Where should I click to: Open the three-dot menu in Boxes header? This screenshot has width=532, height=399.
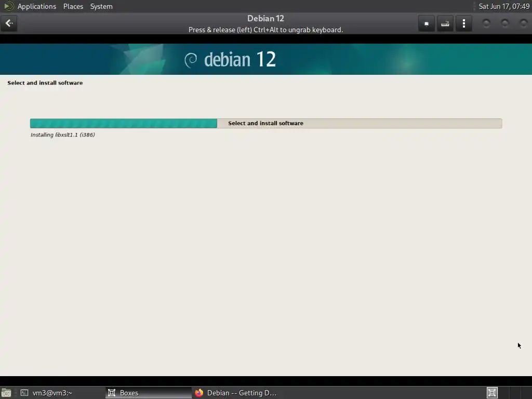[463, 23]
